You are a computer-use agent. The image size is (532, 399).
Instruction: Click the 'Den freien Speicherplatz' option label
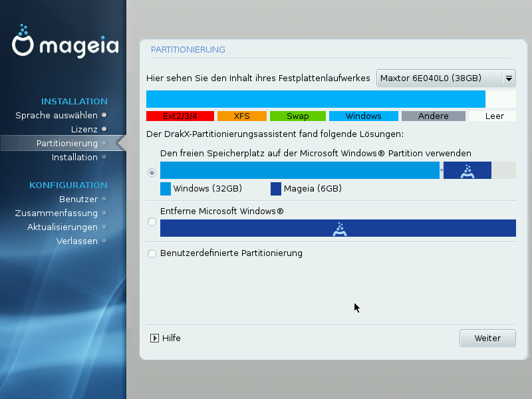click(x=316, y=154)
